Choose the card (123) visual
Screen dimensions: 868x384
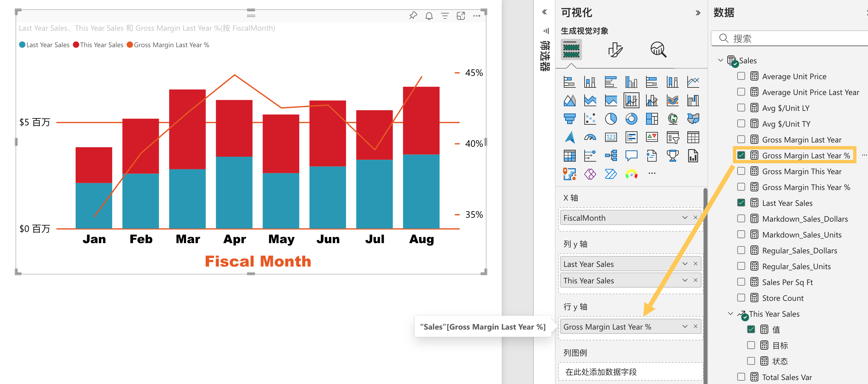click(x=611, y=137)
